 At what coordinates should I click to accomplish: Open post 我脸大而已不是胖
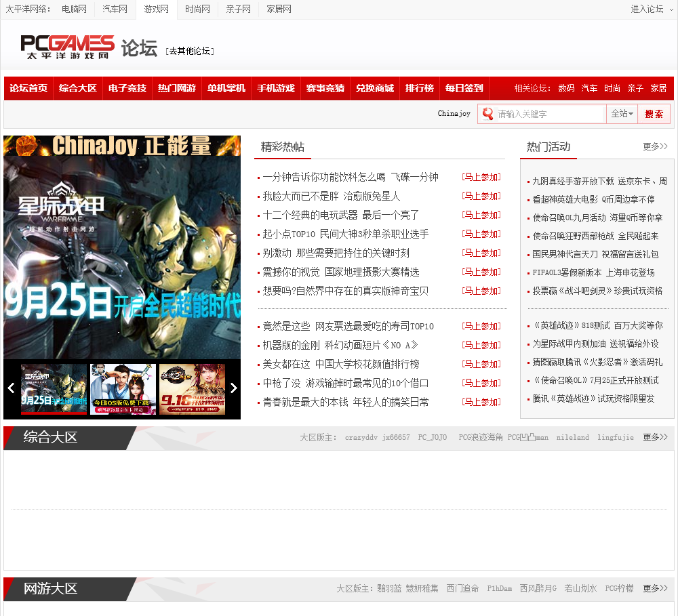pos(332,196)
